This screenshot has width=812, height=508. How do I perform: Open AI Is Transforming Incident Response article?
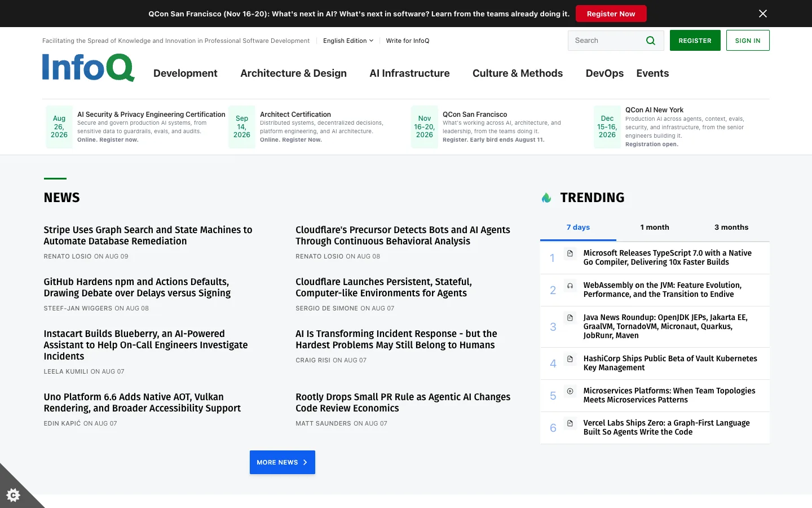point(396,339)
